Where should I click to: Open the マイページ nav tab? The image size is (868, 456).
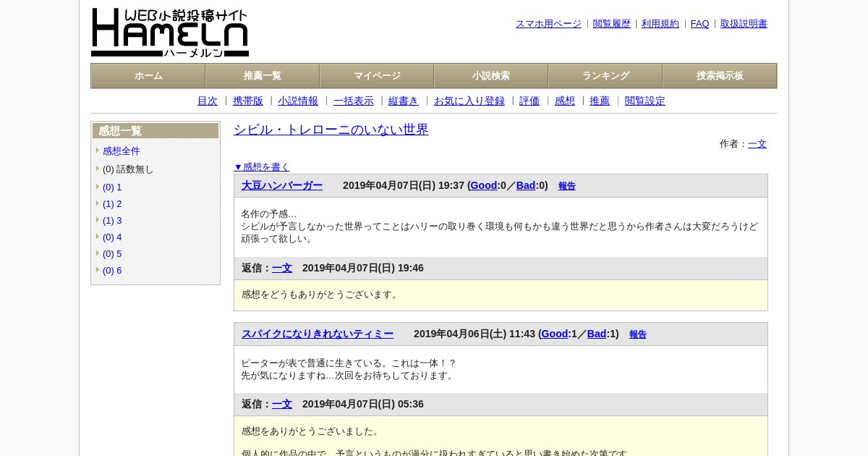377,76
